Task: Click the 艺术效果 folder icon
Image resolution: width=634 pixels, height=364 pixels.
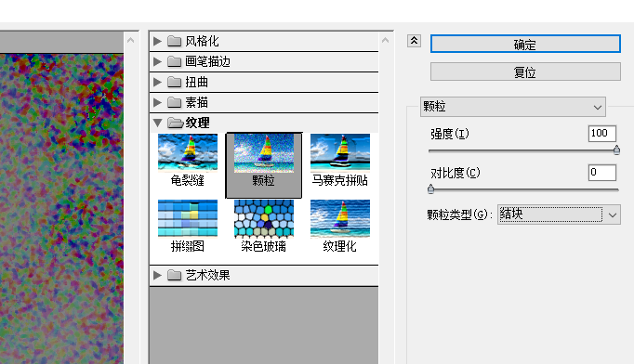Action: point(174,275)
